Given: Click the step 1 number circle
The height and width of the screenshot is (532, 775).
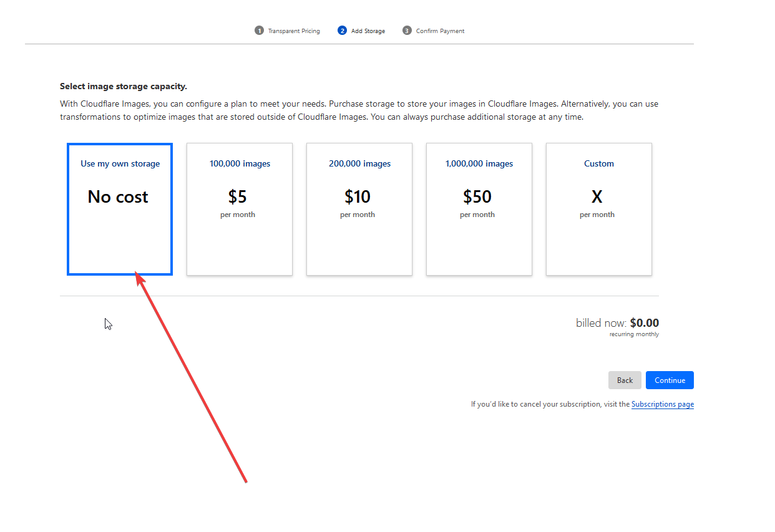Looking at the screenshot, I should pos(259,31).
